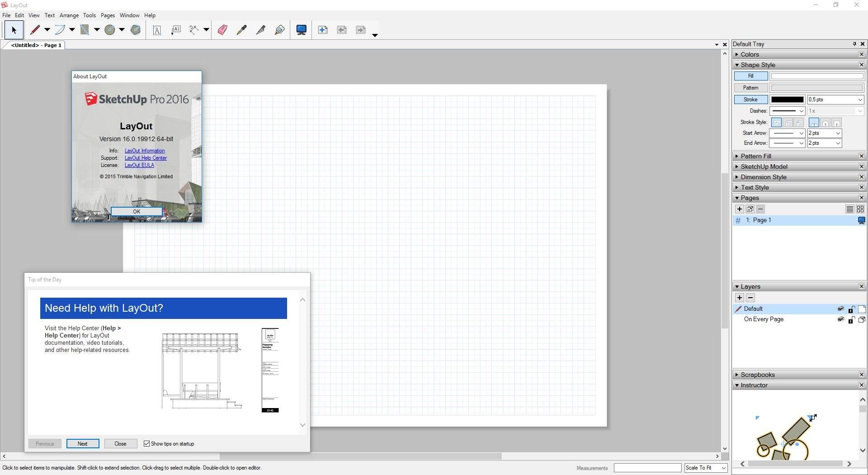Duplicate selected page in Pages panel
This screenshot has width=868, height=475.
click(750, 209)
